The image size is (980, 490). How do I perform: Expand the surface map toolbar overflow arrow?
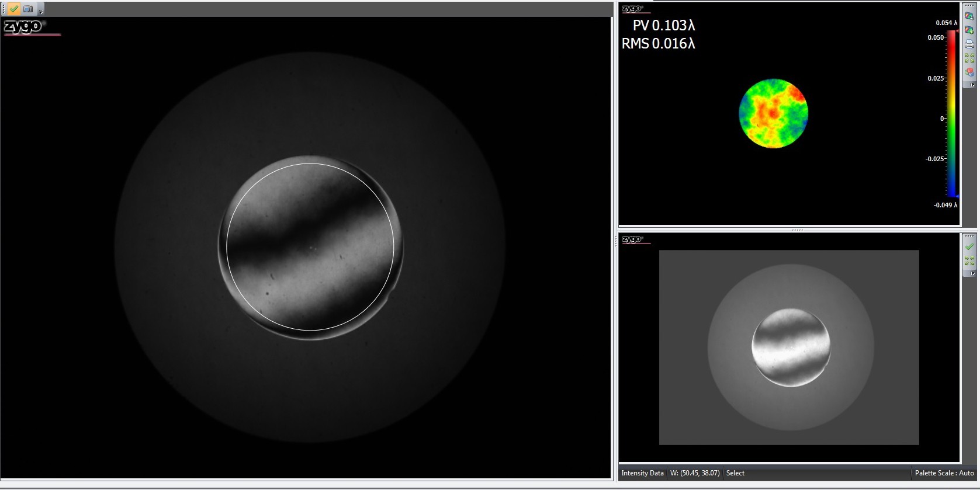click(972, 85)
